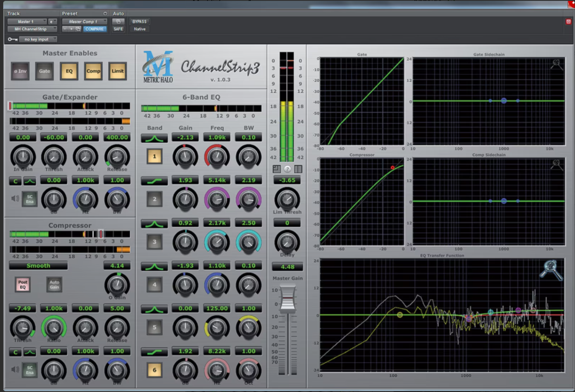
Task: Toggle the Gate master enable
Action: [44, 71]
